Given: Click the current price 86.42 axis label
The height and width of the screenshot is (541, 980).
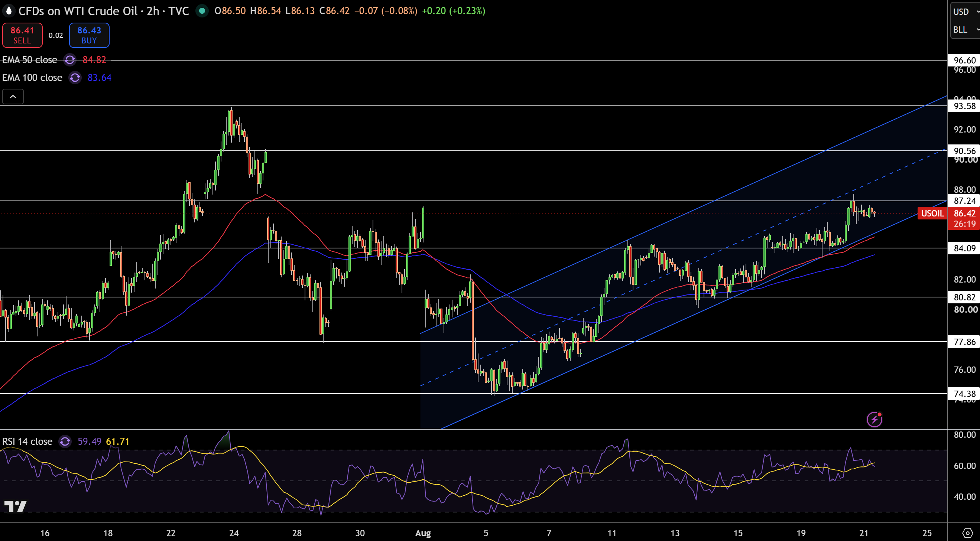Looking at the screenshot, I should [964, 213].
